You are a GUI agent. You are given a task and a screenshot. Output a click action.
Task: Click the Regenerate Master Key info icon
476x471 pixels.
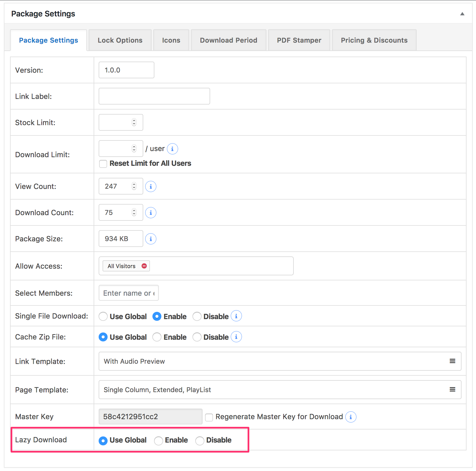coord(351,417)
